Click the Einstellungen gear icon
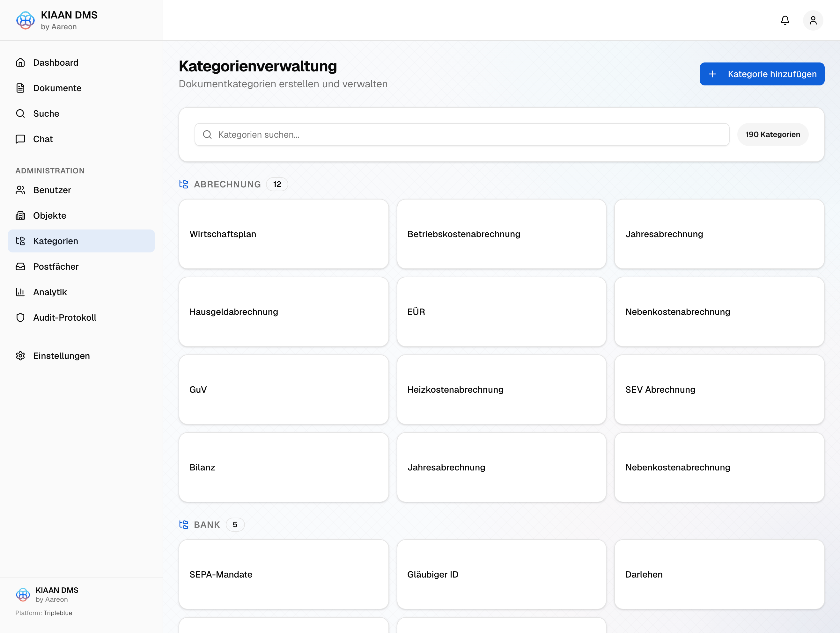 pyautogui.click(x=20, y=356)
